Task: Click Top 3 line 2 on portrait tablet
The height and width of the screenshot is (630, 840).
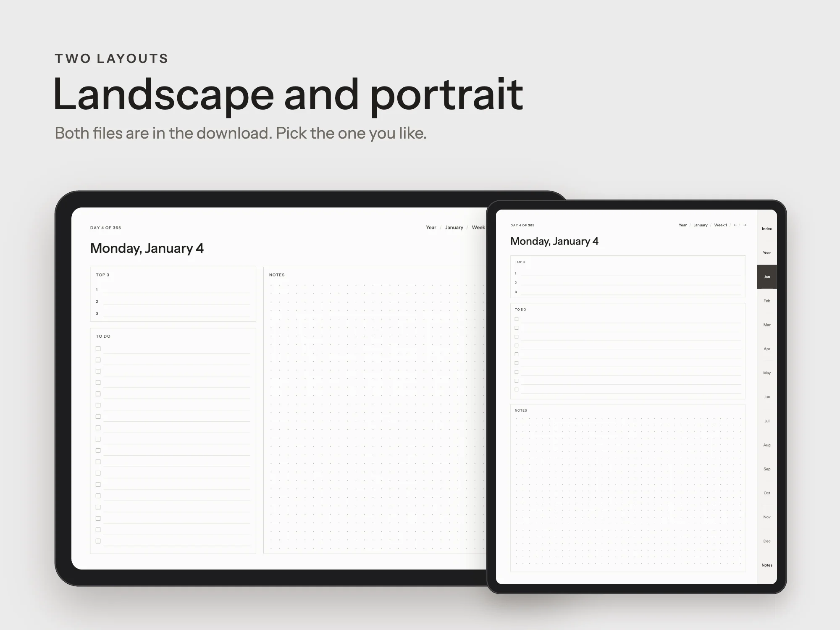Action: pyautogui.click(x=630, y=283)
